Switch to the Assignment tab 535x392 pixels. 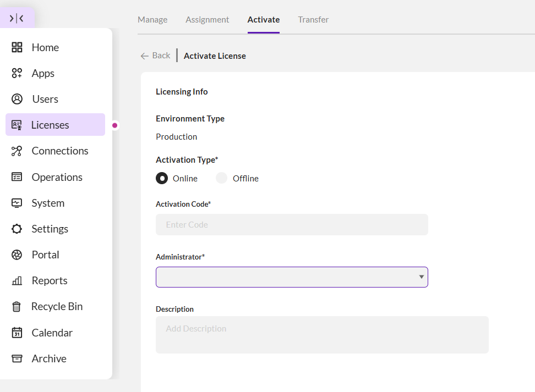[207, 19]
